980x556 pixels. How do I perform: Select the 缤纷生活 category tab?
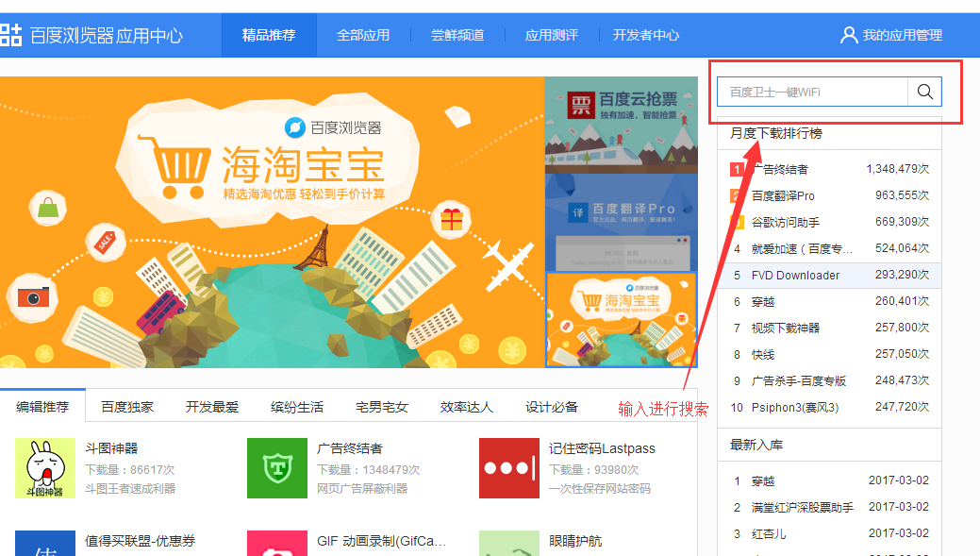click(297, 407)
